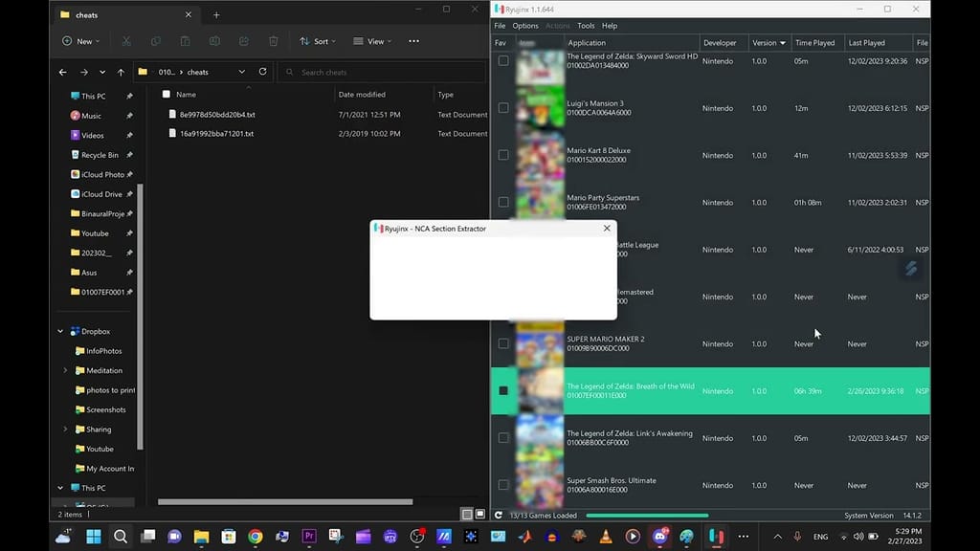Open the New dropdown in File Explorer
The width and height of the screenshot is (980, 551).
tap(81, 41)
